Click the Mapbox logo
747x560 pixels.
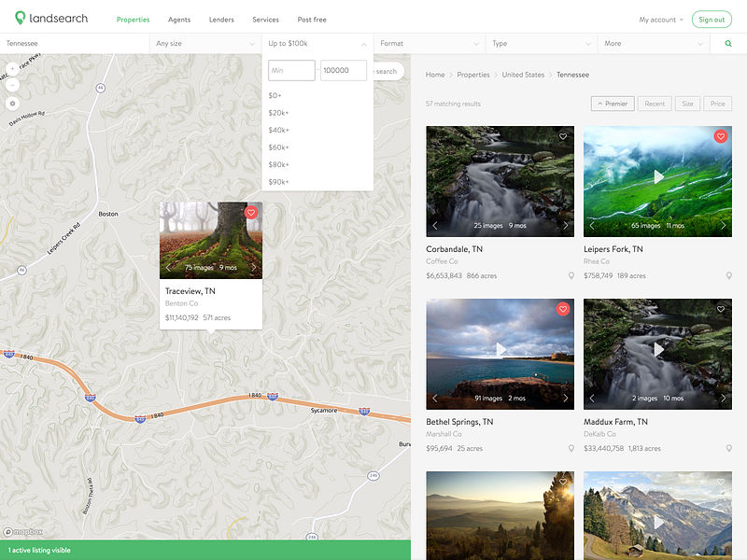click(x=23, y=532)
